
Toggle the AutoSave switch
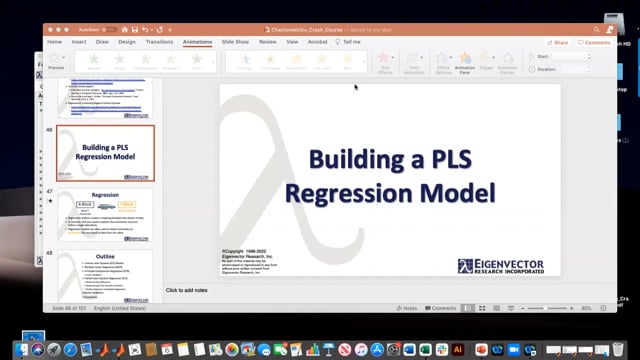click(109, 30)
